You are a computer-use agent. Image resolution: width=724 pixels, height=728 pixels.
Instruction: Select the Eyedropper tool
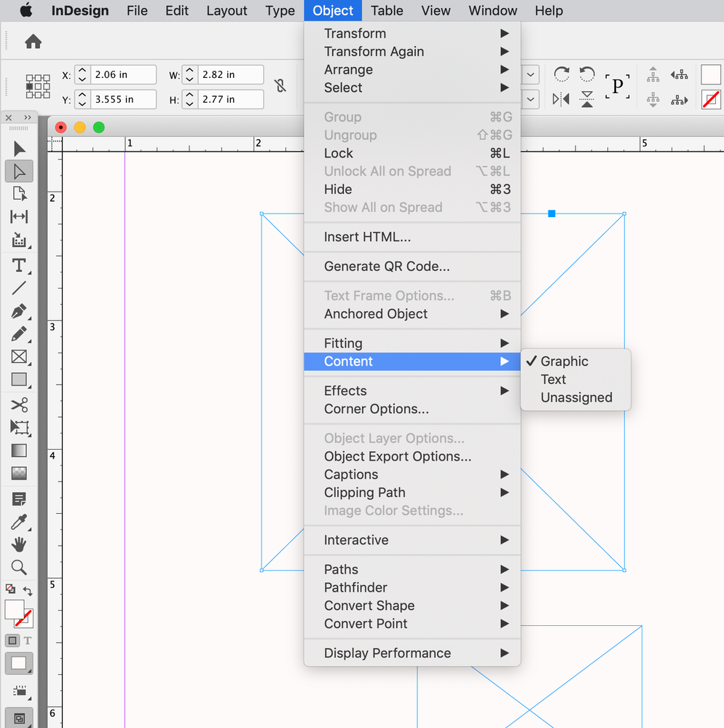pyautogui.click(x=19, y=522)
